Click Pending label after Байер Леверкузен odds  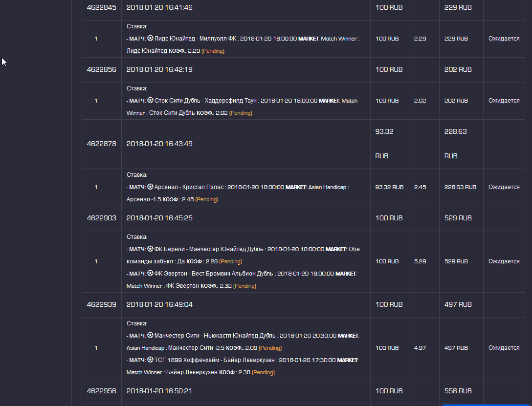point(263,372)
